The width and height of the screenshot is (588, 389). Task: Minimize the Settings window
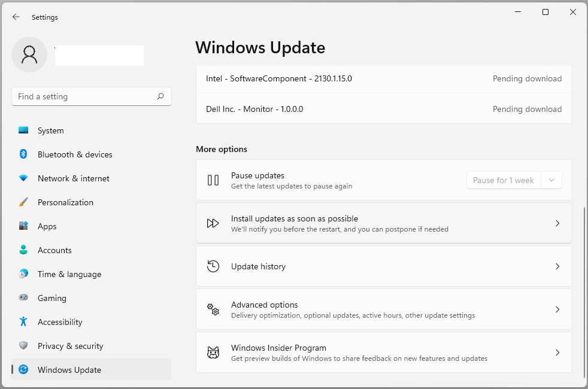point(518,12)
